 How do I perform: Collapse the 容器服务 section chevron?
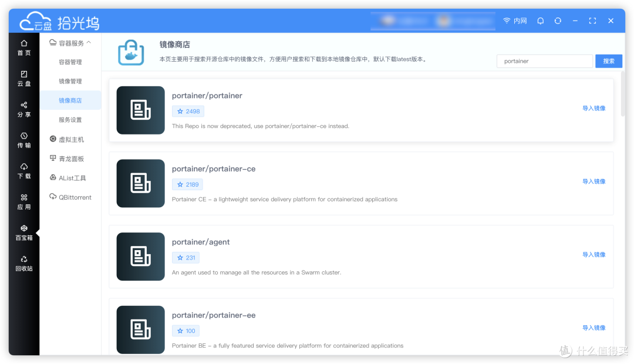(x=89, y=42)
